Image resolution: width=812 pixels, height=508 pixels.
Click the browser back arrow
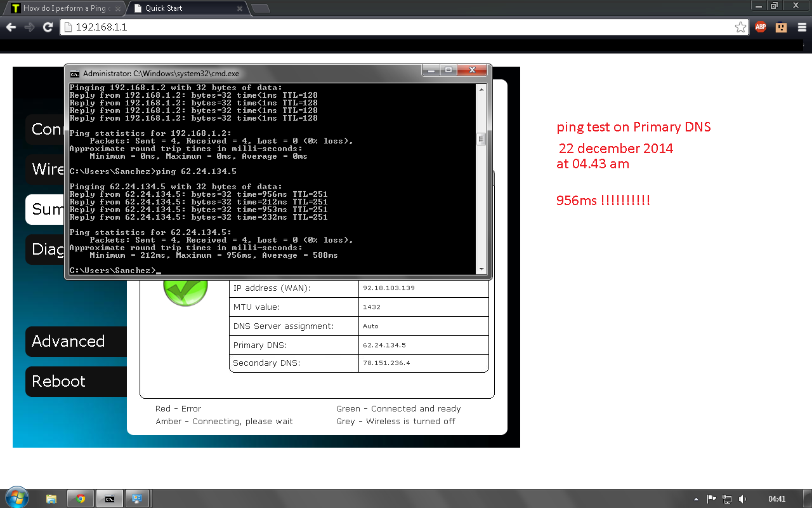(x=11, y=27)
